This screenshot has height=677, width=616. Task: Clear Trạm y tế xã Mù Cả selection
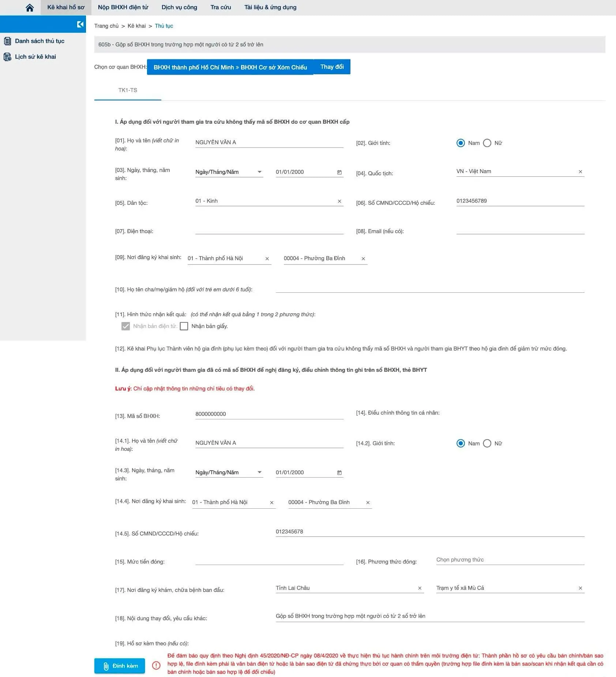(x=580, y=588)
